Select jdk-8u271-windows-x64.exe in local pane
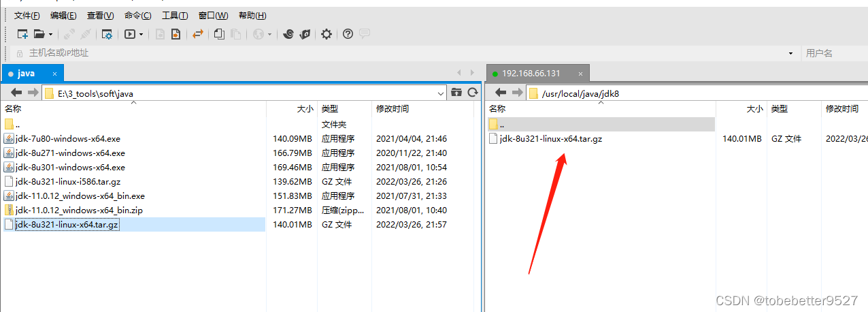 [133, 153]
